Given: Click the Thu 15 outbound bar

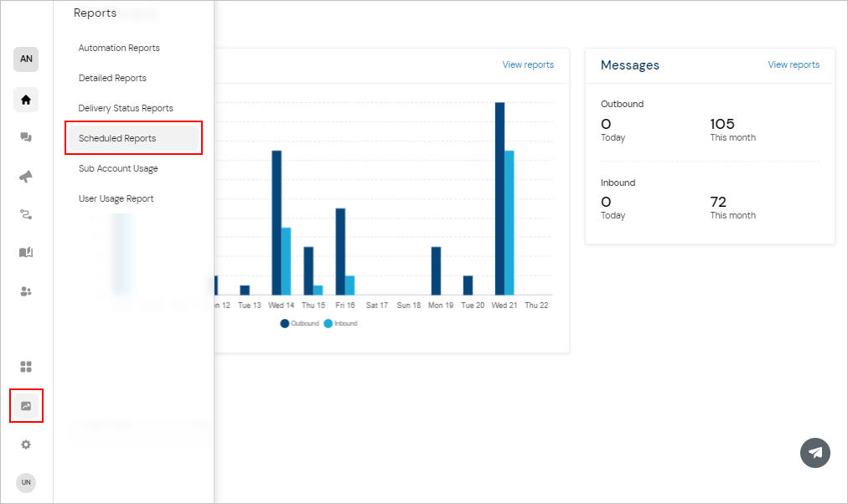Looking at the screenshot, I should 308,270.
